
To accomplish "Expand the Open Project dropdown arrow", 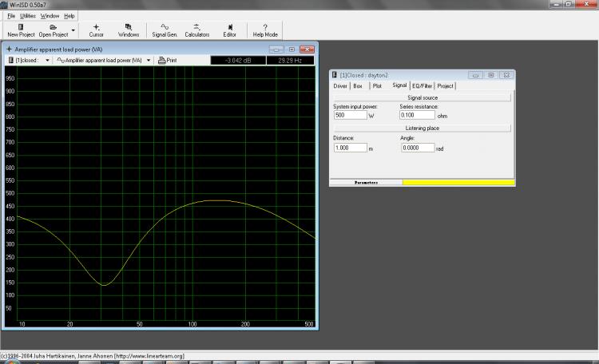I will [73, 30].
